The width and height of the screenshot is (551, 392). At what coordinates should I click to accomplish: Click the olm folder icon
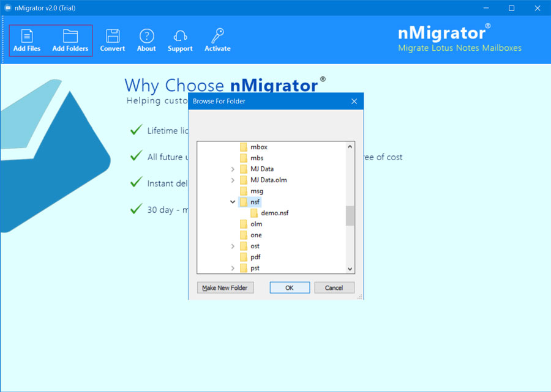click(x=244, y=224)
